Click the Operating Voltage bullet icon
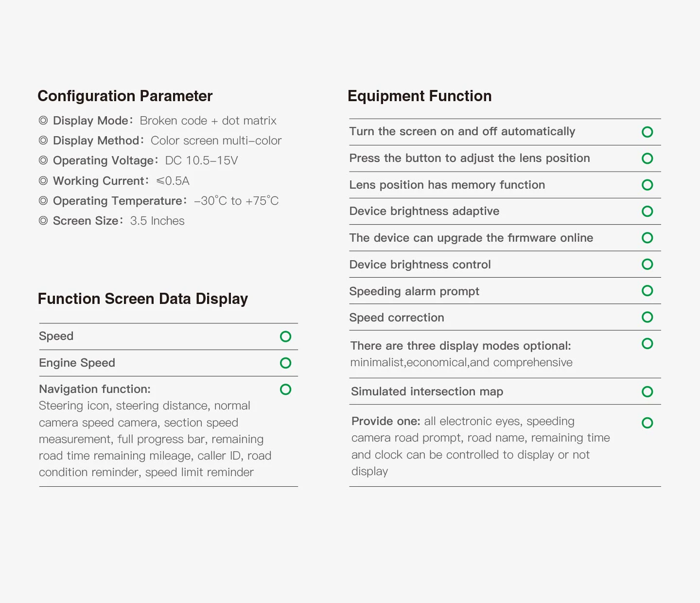The width and height of the screenshot is (700, 603). pos(43,160)
